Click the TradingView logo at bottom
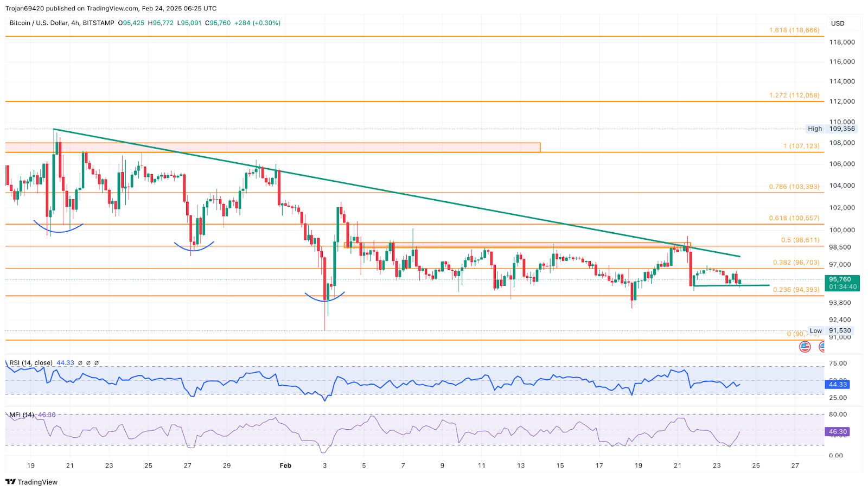 (31, 482)
